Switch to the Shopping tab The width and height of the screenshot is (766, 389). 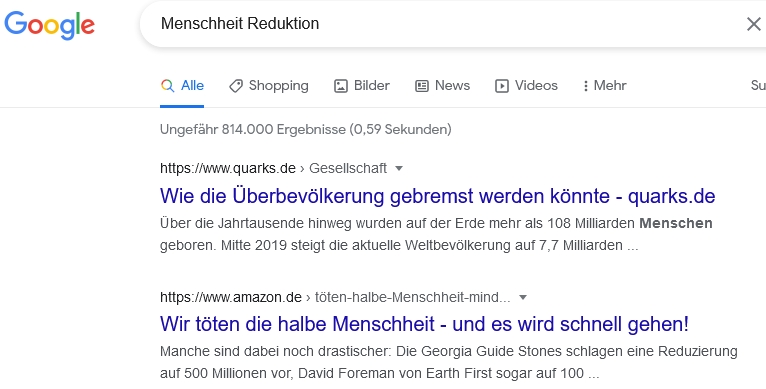(269, 86)
